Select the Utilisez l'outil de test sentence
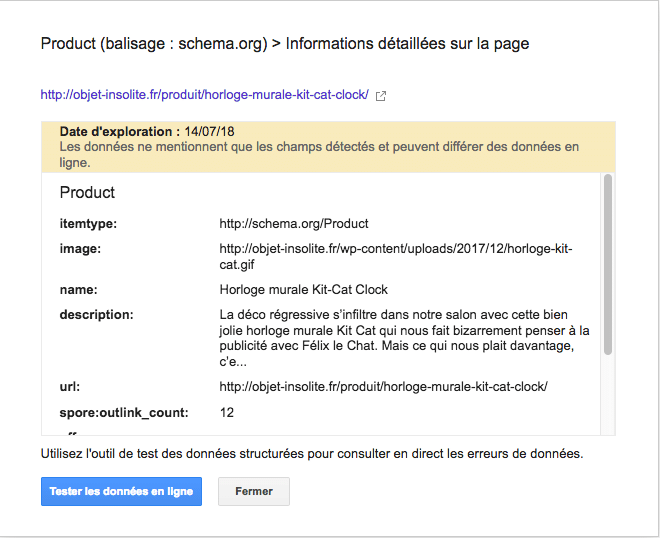 [x=312, y=454]
